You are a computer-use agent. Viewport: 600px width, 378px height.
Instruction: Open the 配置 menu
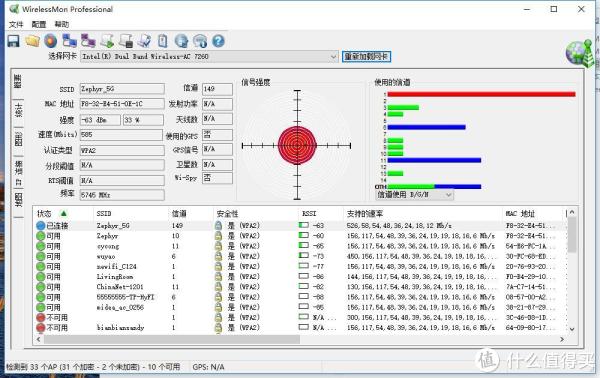[x=39, y=24]
